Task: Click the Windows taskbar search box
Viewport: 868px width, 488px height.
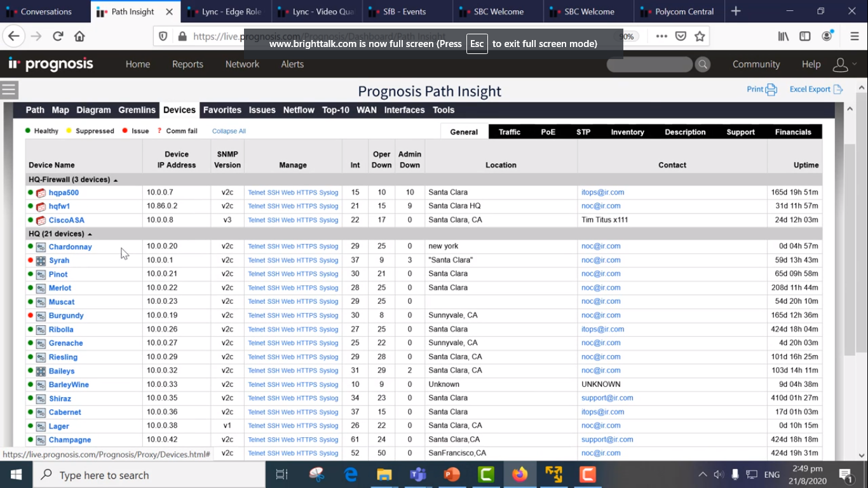Action: [x=148, y=475]
